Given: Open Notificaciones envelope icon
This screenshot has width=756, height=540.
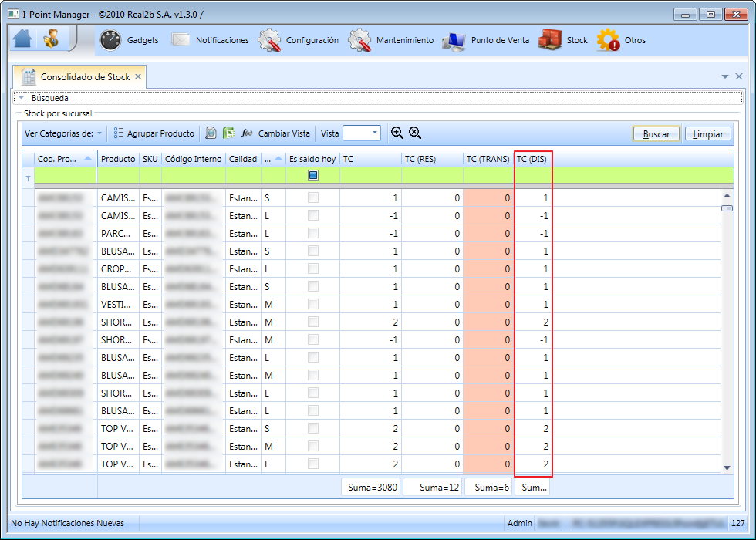Looking at the screenshot, I should point(181,40).
